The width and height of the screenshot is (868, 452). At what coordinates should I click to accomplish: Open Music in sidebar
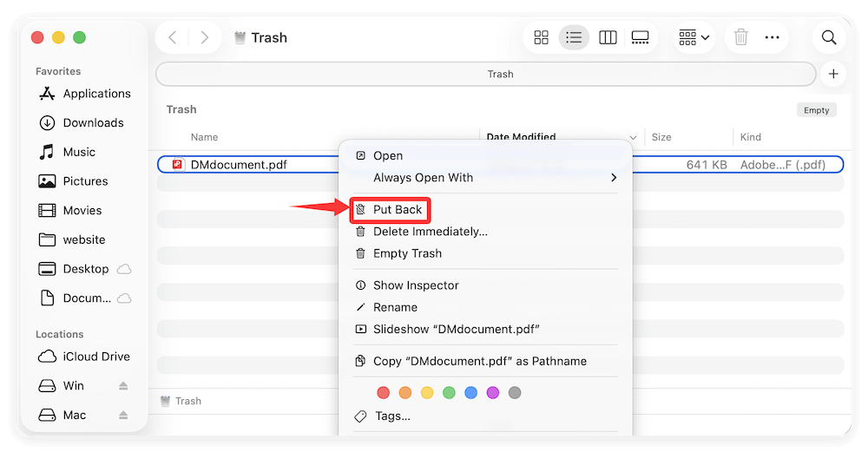(67, 152)
